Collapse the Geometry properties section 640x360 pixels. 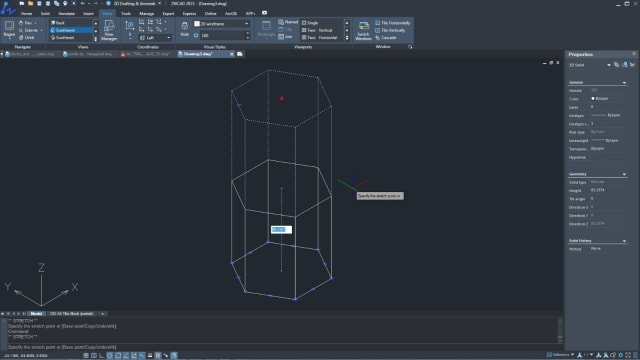(624, 174)
